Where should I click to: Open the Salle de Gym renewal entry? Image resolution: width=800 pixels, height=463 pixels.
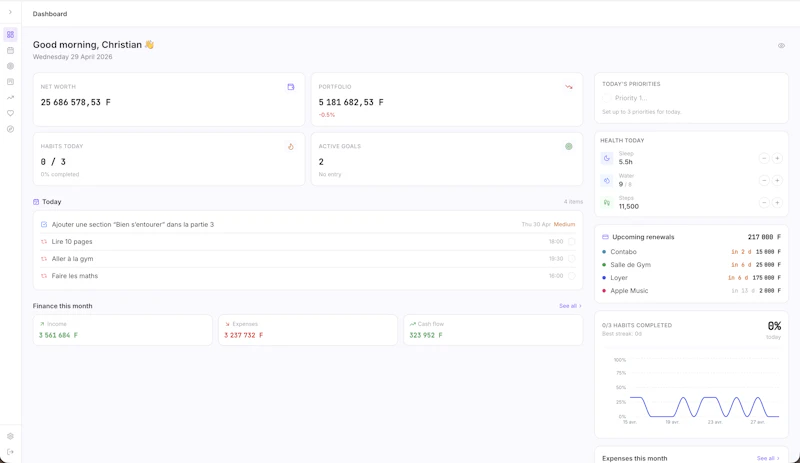(x=691, y=265)
